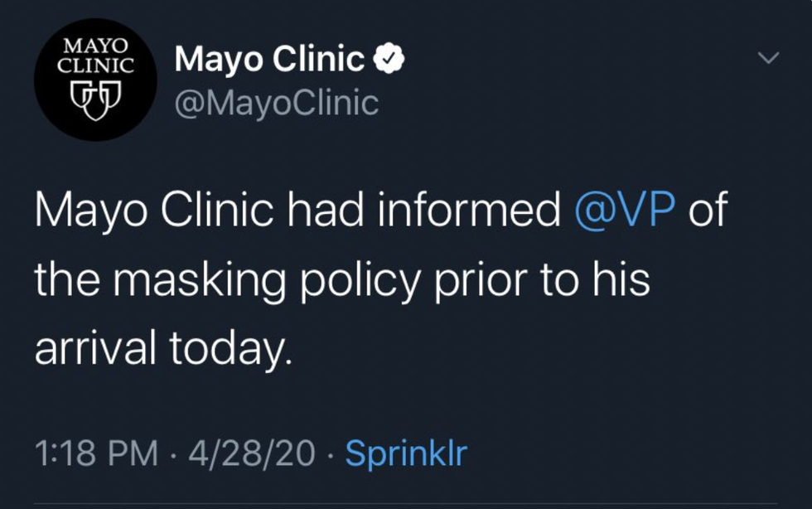
Task: Click the Sprinklr source link
Action: click(405, 453)
